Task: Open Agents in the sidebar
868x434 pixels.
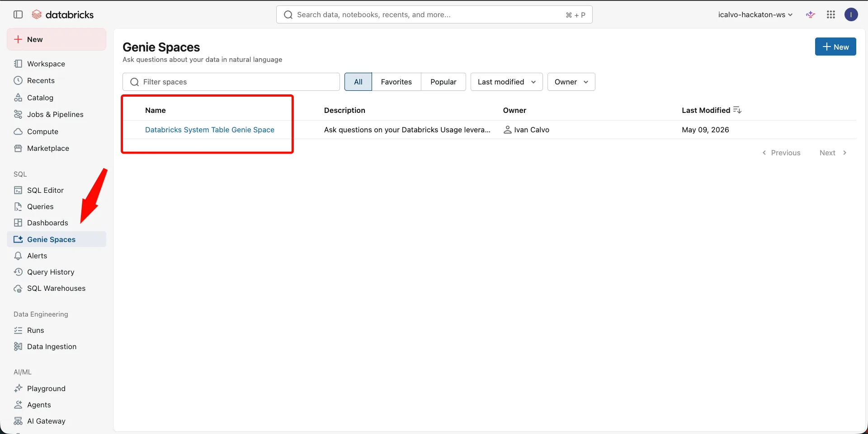Action: (57, 405)
